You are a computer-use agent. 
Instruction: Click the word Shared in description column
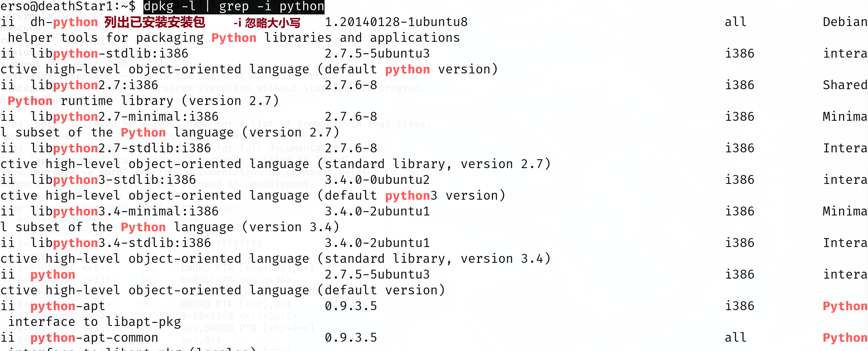[845, 85]
